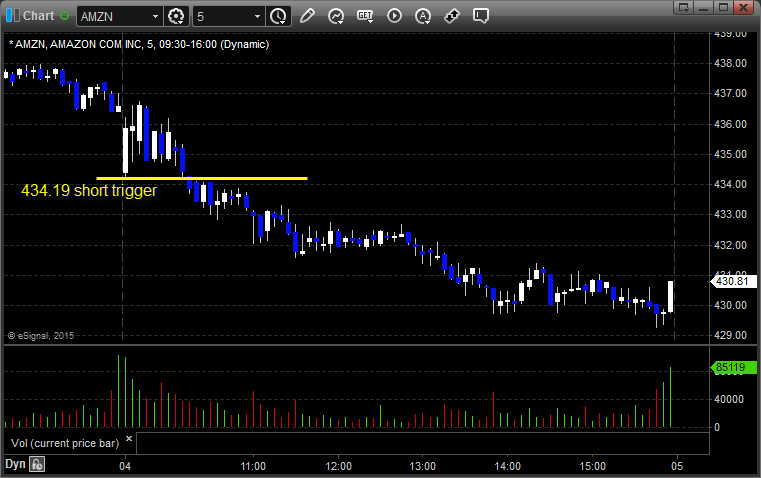761x478 pixels.
Task: Click the 14:00 time axis label
Action: 508,466
